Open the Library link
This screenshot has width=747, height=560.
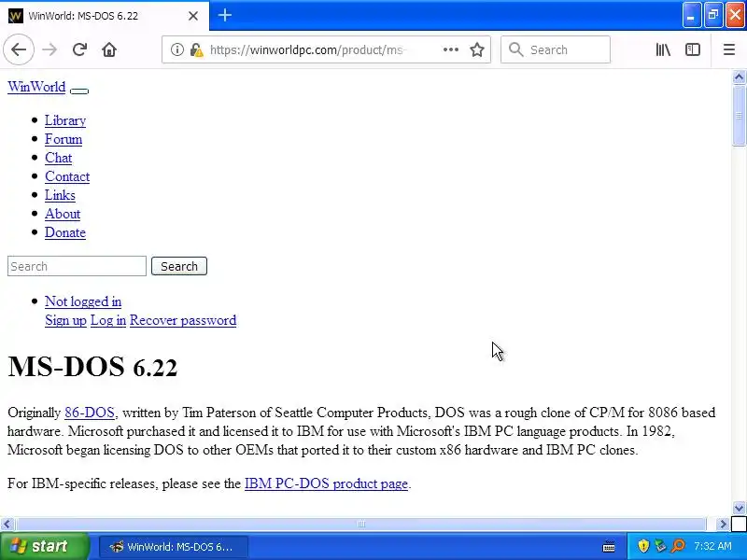tap(65, 120)
